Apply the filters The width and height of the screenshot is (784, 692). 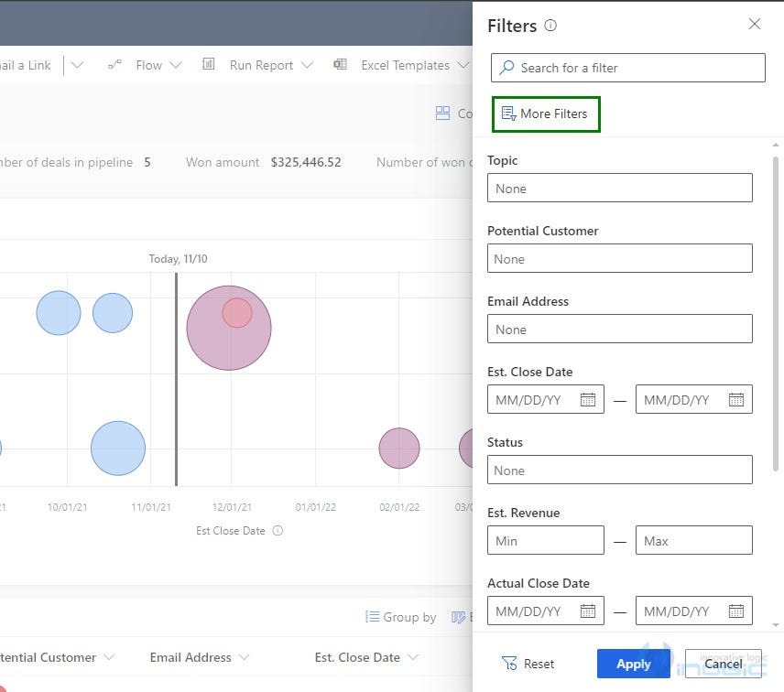coord(633,664)
